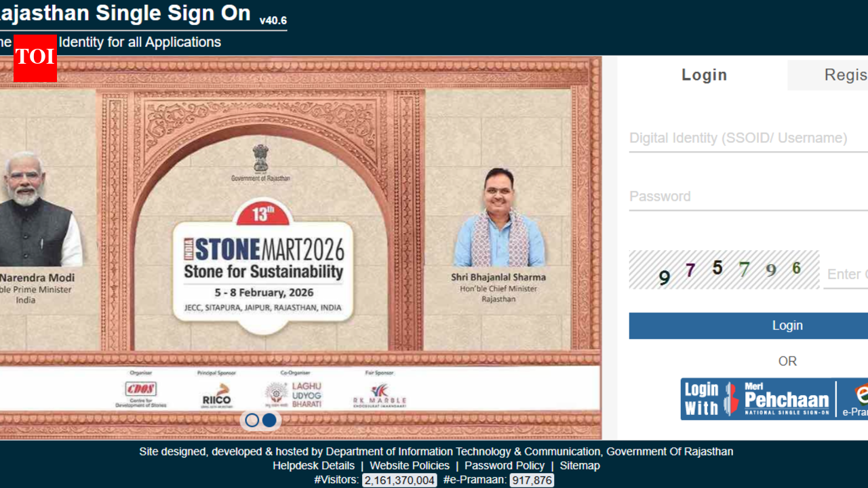Viewport: 868px width, 488px height.
Task: Switch to the Registration tab
Action: 845,75
